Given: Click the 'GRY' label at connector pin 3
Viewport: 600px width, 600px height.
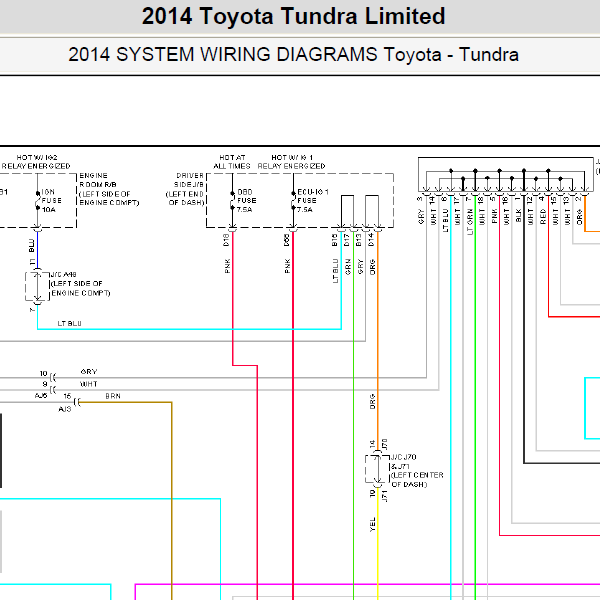Looking at the screenshot, I should point(421,216).
